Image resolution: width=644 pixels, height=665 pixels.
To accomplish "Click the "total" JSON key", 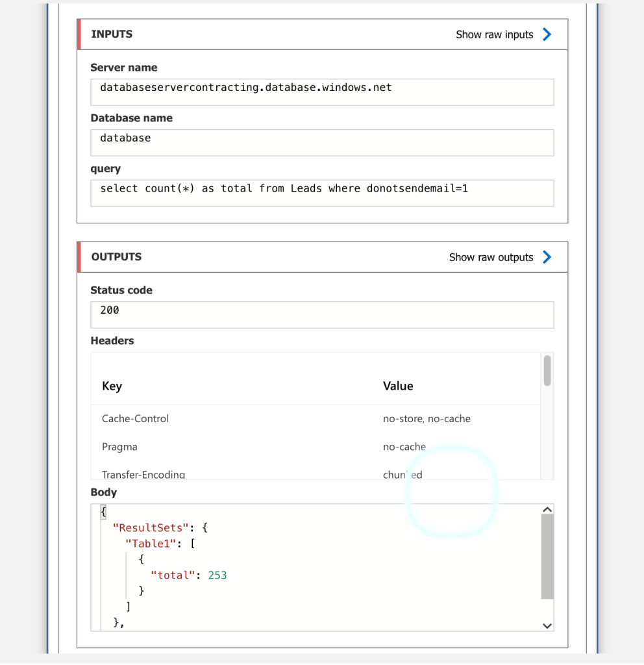I will (x=173, y=575).
